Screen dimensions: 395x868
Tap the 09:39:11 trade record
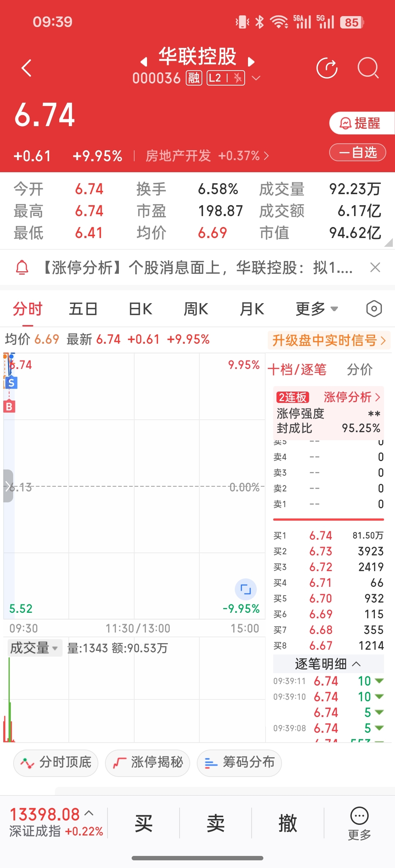(328, 681)
